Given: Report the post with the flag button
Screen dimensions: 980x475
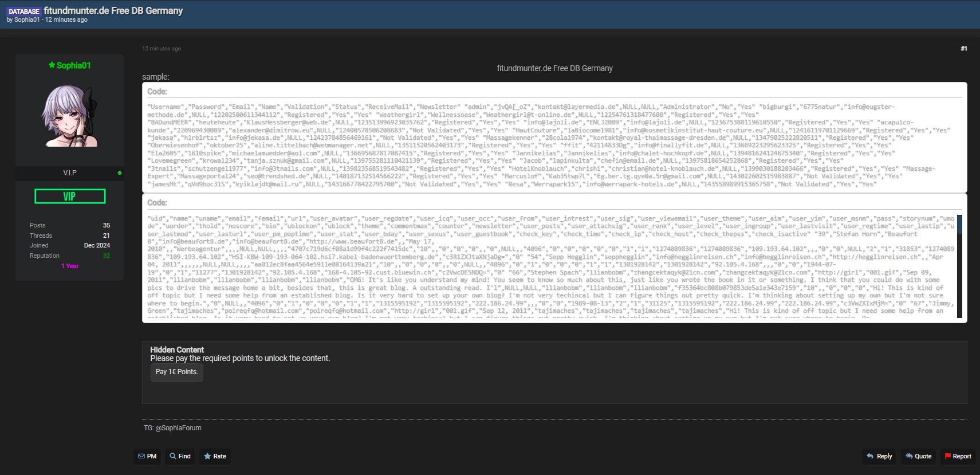Looking at the screenshot, I should point(958,456).
